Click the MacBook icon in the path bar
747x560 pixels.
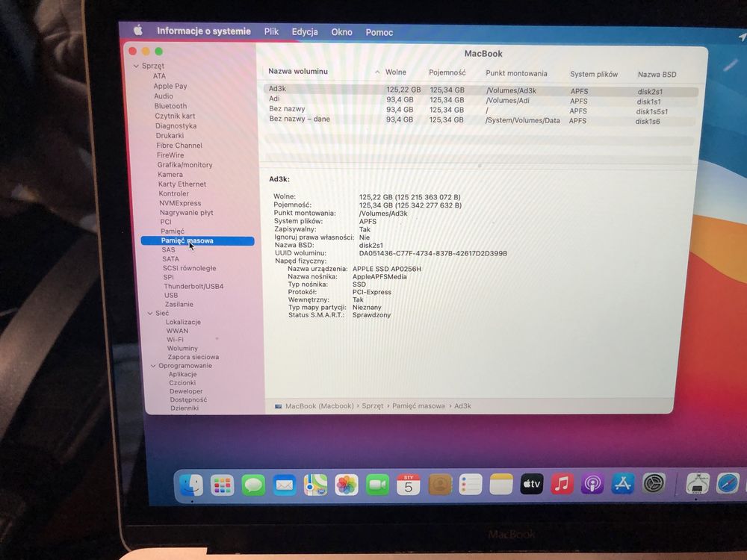point(278,406)
